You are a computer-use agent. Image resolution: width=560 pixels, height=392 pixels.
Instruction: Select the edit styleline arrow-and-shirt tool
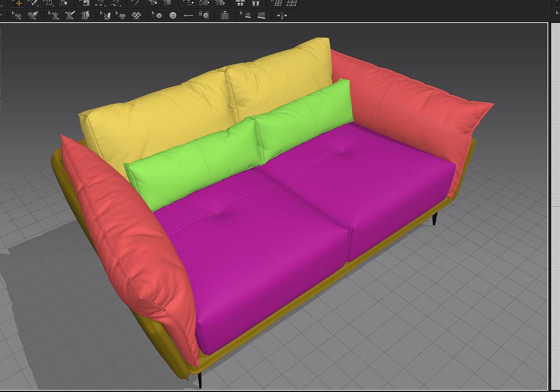(53, 15)
